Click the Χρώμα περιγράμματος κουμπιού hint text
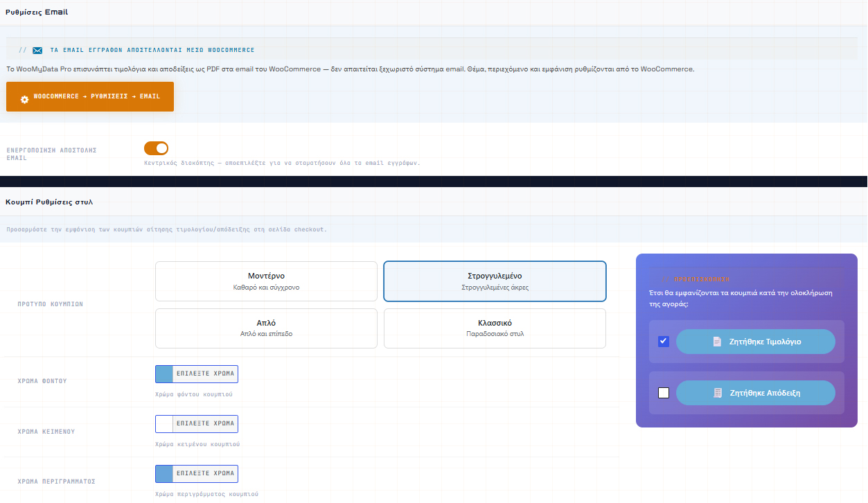Viewport: 868px width, 503px height. 207,495
